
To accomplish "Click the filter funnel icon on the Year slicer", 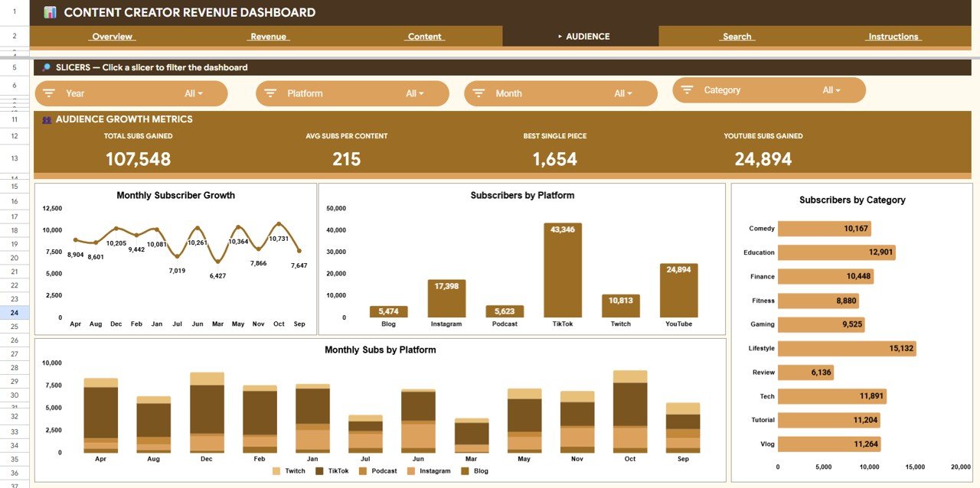I will pyautogui.click(x=49, y=92).
